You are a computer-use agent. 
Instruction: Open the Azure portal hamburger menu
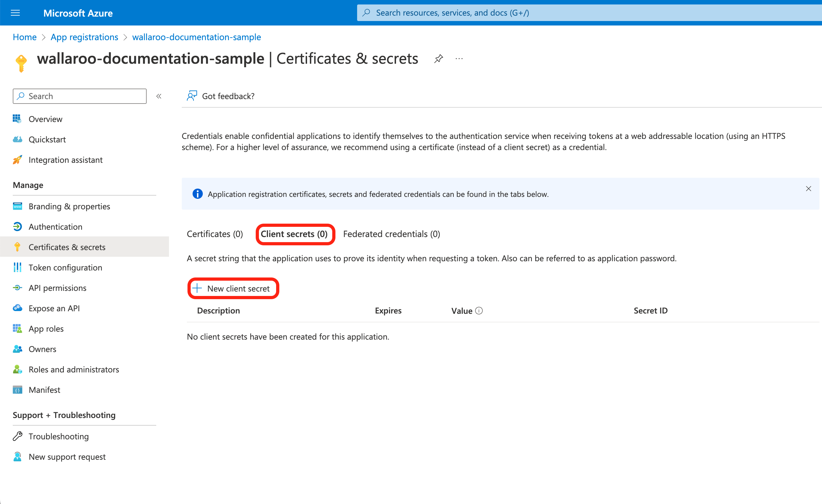[15, 13]
